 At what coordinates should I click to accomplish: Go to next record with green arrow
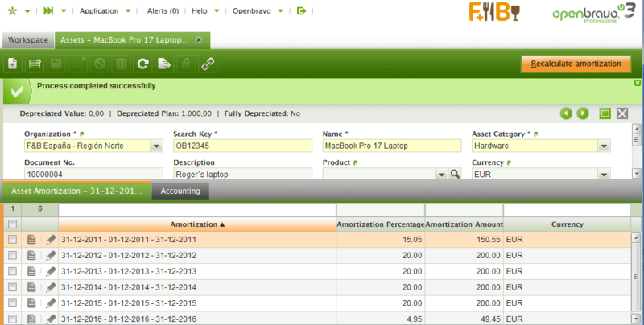[x=583, y=113]
